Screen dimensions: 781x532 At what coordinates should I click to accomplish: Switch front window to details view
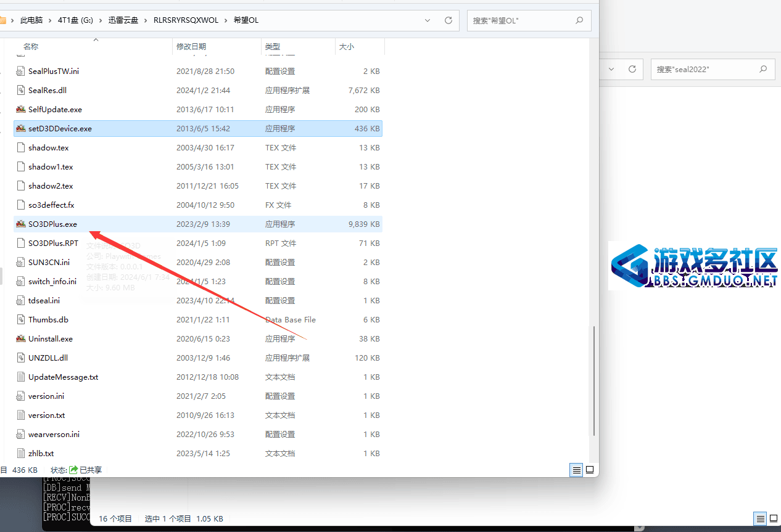(577, 470)
